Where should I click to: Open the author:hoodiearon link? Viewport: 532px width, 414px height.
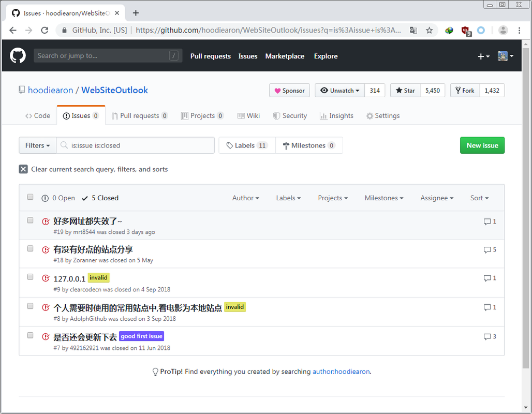click(x=341, y=372)
